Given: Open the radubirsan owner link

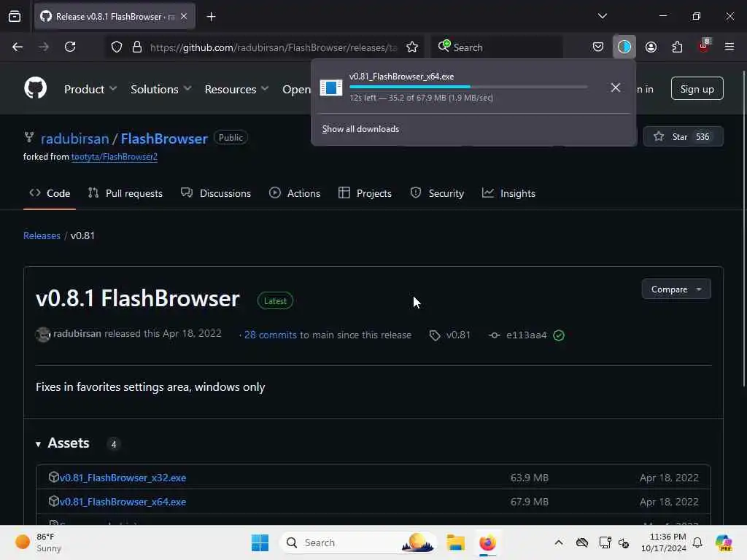Looking at the screenshot, I should coord(75,139).
